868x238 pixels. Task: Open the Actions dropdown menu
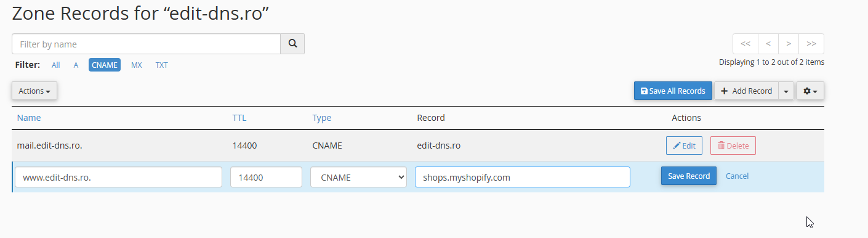pos(34,91)
